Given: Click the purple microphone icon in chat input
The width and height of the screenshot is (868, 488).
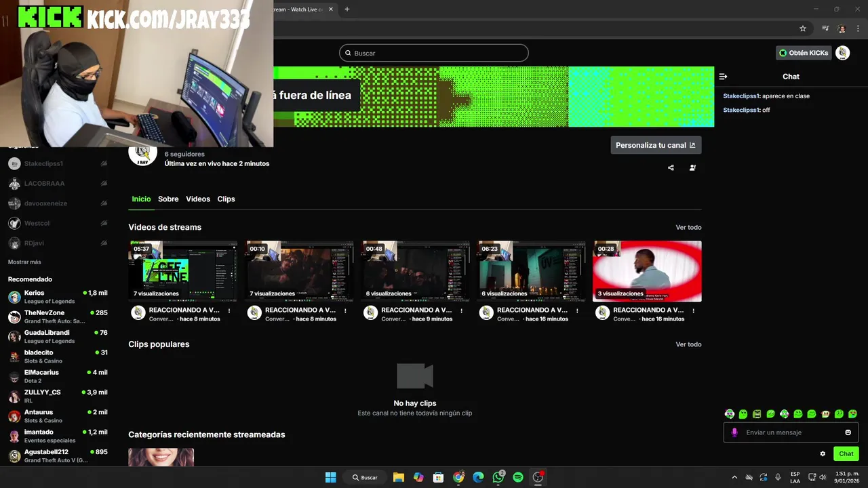Looking at the screenshot, I should pos(734,432).
